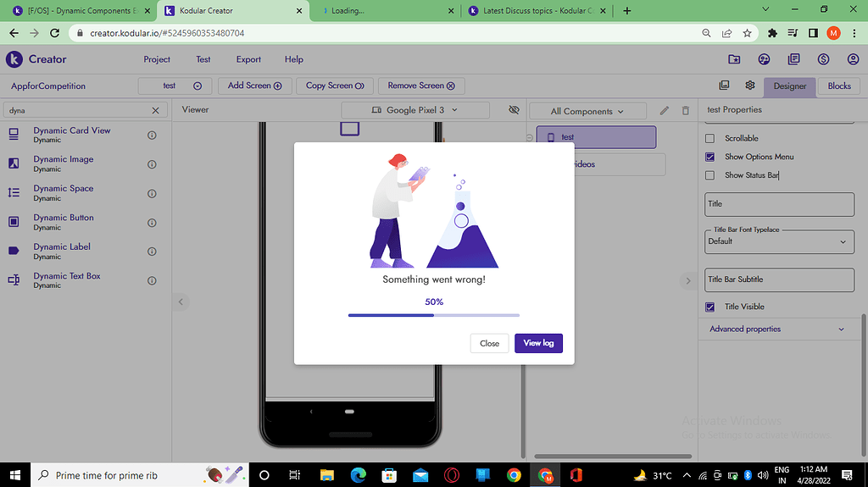The height and width of the screenshot is (487, 868).
Task: Open the theme palette icon in header
Action: pyautogui.click(x=764, y=59)
